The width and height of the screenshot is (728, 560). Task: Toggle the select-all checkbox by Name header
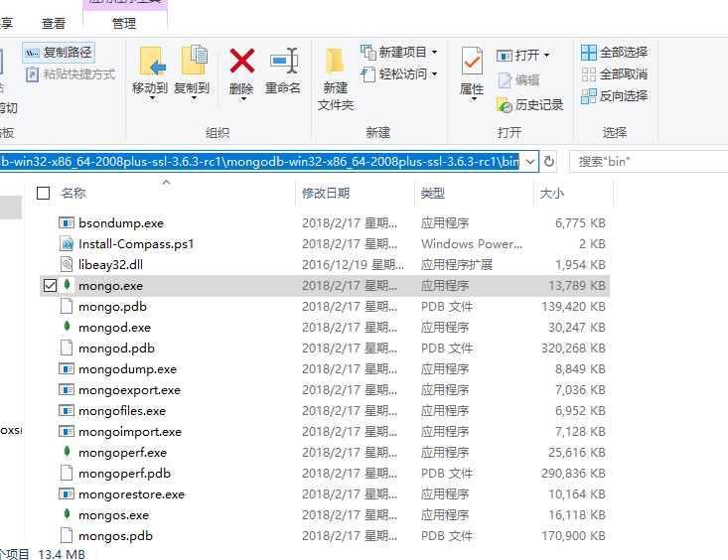tap(43, 193)
